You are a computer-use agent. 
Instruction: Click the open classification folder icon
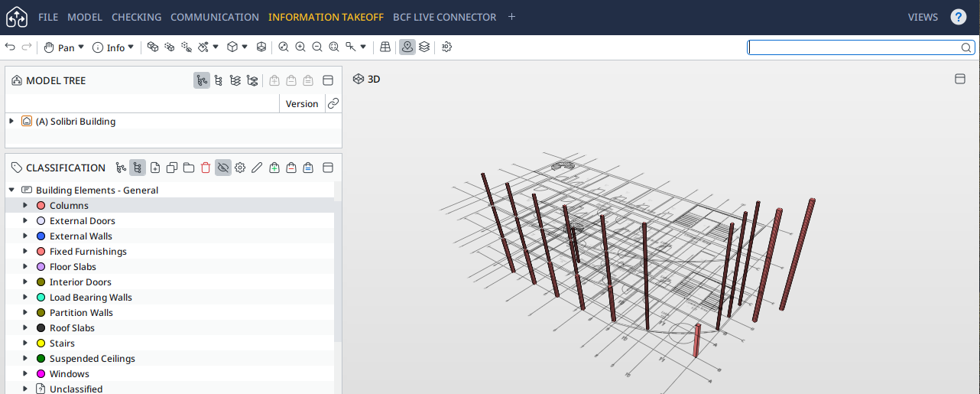[x=189, y=168]
